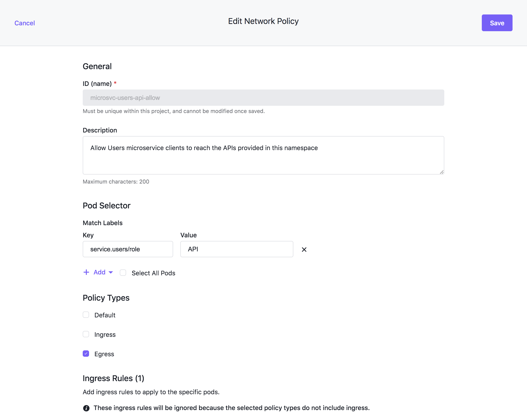Click the Key input field for match labels
527x420 pixels.
(x=128, y=249)
